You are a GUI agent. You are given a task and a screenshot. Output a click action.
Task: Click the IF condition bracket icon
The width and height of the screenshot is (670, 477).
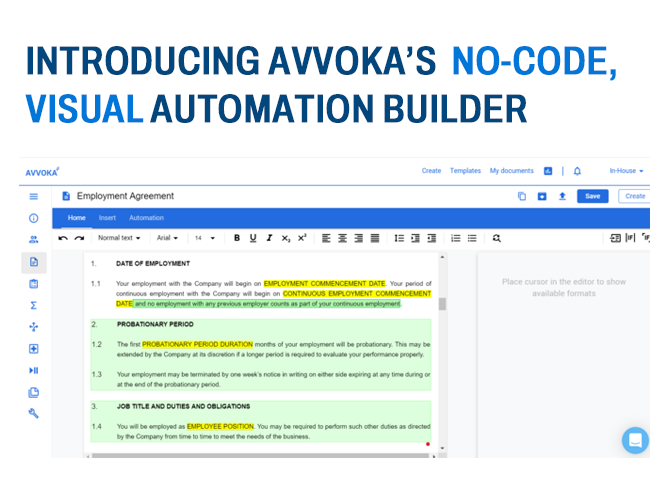630,238
